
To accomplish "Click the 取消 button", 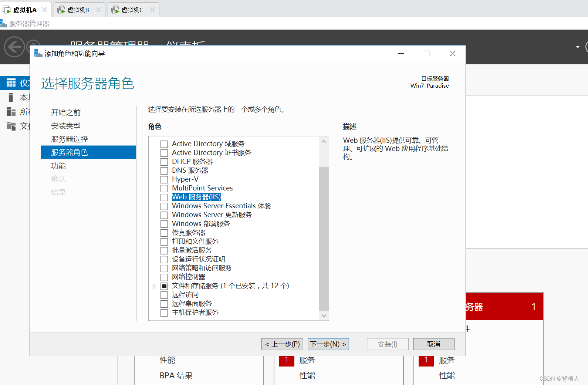I will point(433,344).
